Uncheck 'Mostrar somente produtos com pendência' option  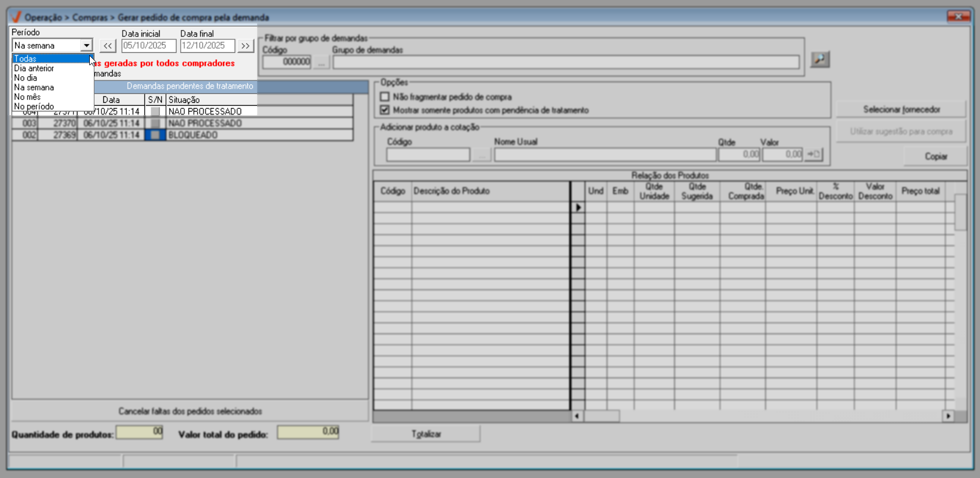click(385, 110)
